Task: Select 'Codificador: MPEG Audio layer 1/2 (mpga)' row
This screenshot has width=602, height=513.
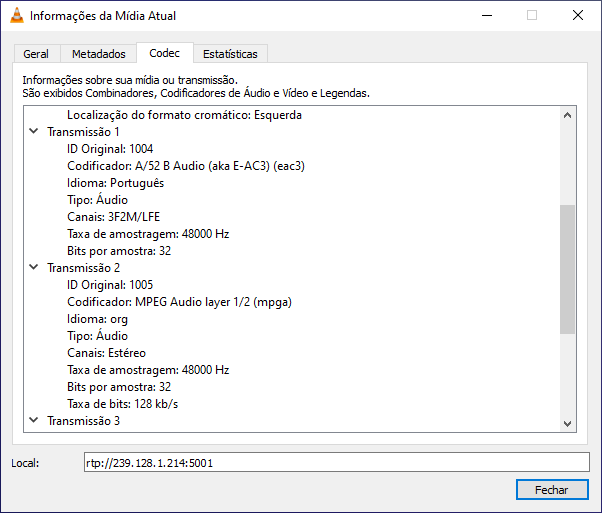Action: click(x=179, y=302)
